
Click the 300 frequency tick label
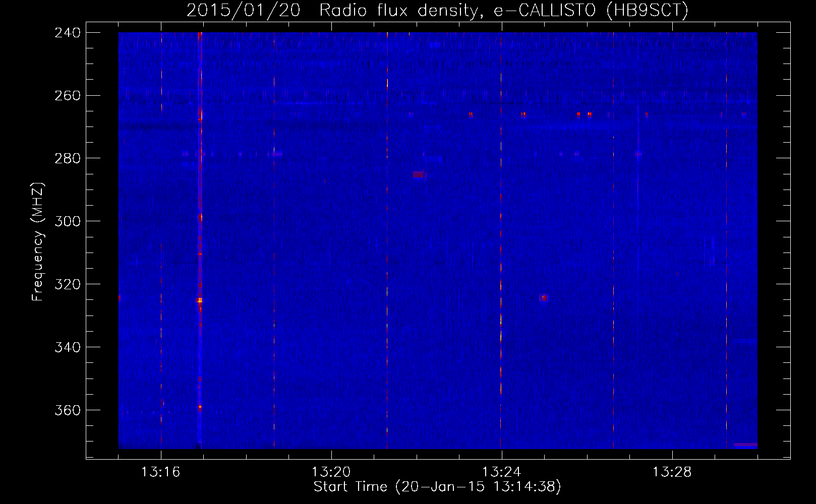[67, 221]
